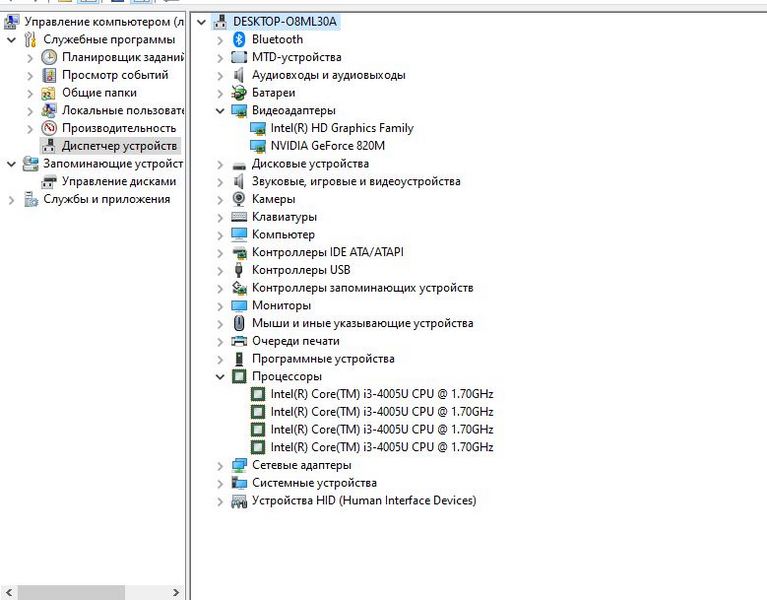The image size is (767, 600).
Task: Click the Intel(R) HD Graphics Family icon
Action: click(x=258, y=128)
